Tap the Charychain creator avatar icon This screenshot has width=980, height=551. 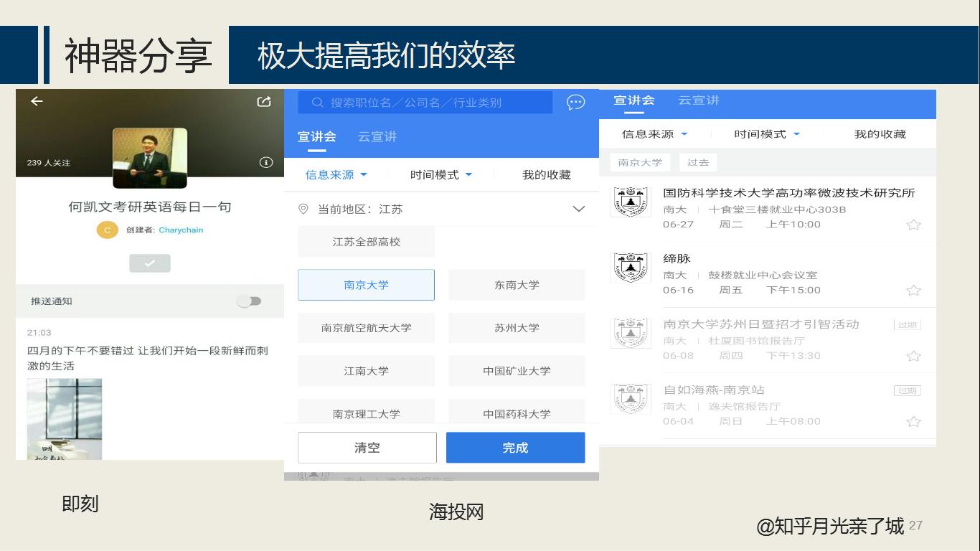(x=107, y=230)
